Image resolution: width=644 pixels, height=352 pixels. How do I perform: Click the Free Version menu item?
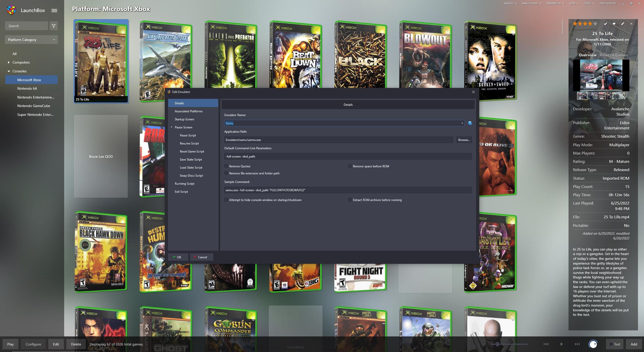pos(608,3)
